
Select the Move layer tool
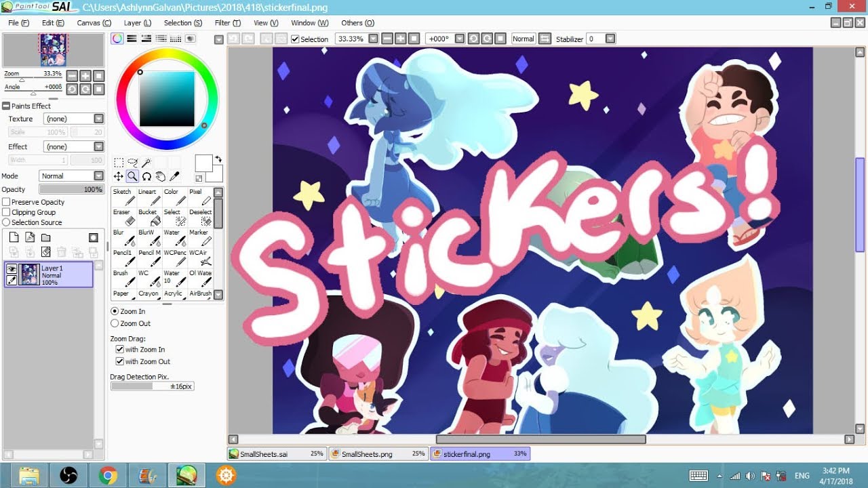point(119,176)
